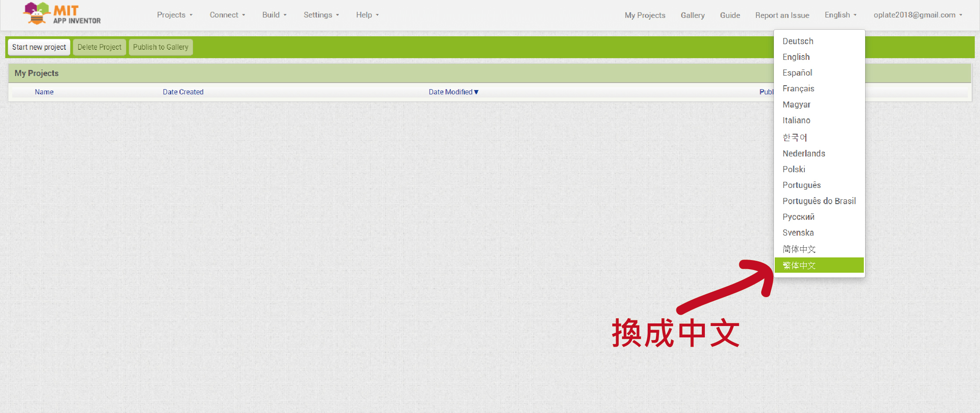Click Report an Issue link

click(x=782, y=15)
